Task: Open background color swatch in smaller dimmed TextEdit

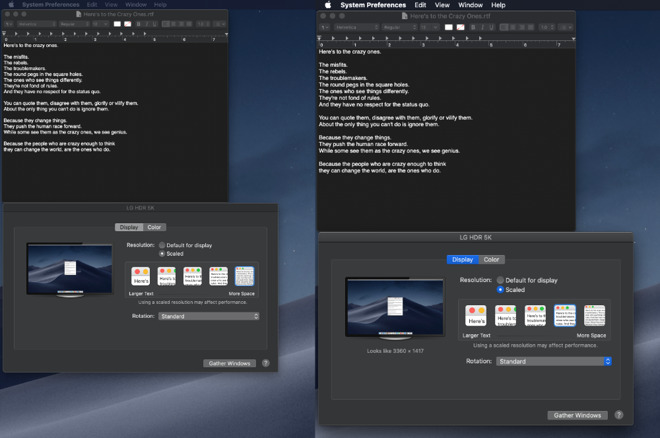Action: point(128,24)
